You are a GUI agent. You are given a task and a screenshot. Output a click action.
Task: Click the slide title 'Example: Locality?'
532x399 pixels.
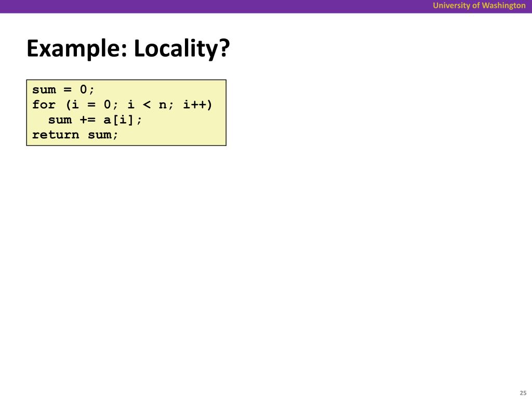point(128,49)
